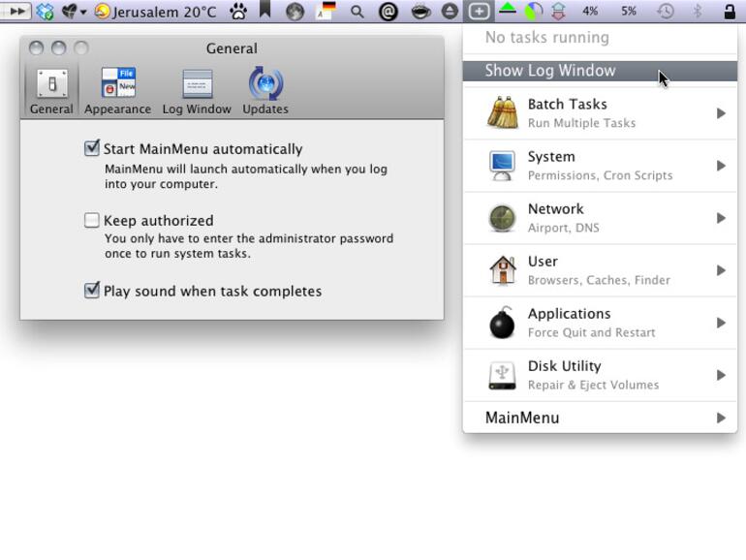Click the Network radar icon
This screenshot has width=746, height=560.
[503, 218]
